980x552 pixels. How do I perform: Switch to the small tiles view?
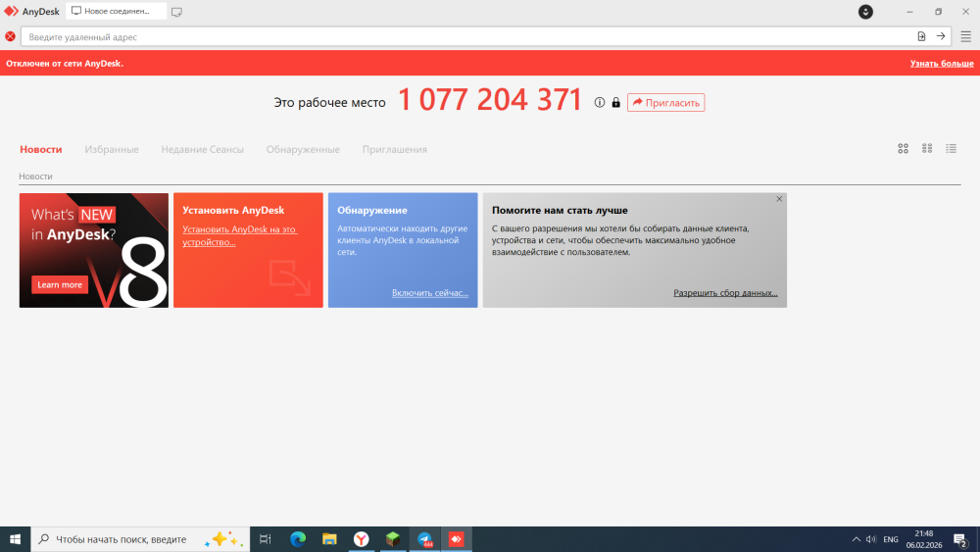[927, 149]
